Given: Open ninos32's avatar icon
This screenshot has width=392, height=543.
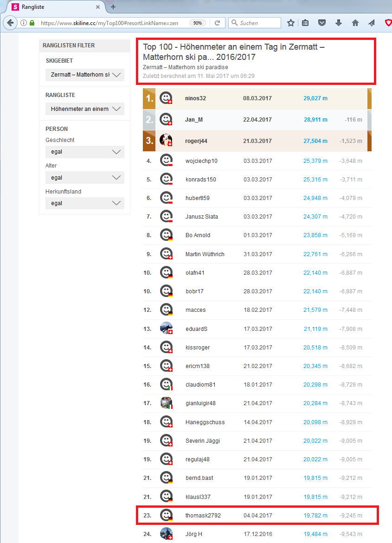Looking at the screenshot, I should [x=166, y=98].
